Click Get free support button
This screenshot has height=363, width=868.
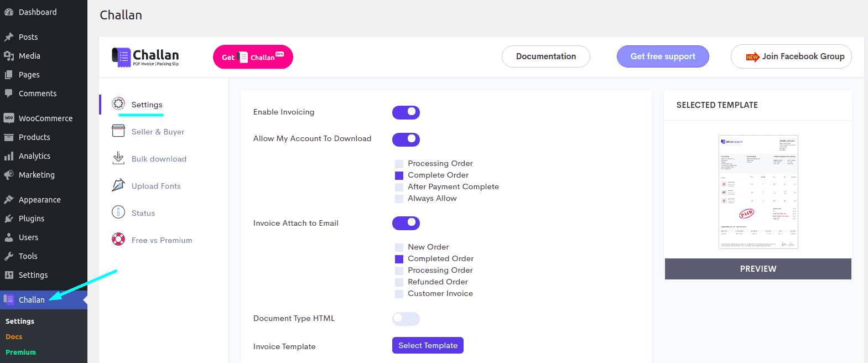tap(663, 56)
